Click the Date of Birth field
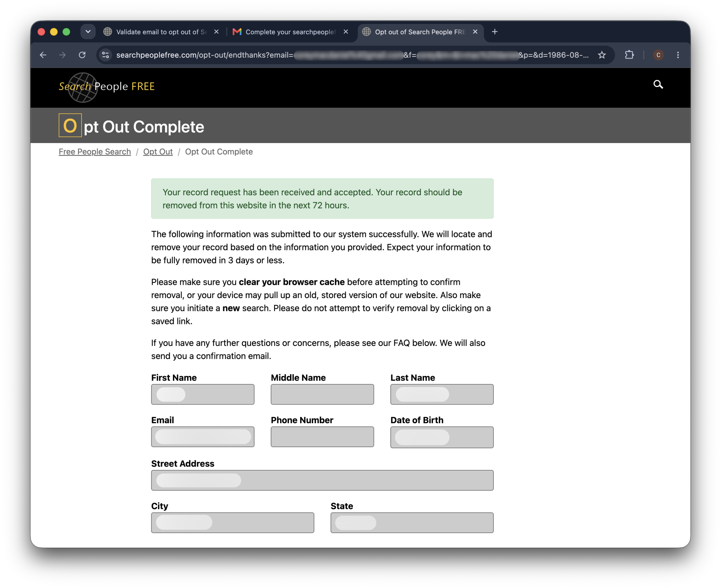 [x=442, y=437]
